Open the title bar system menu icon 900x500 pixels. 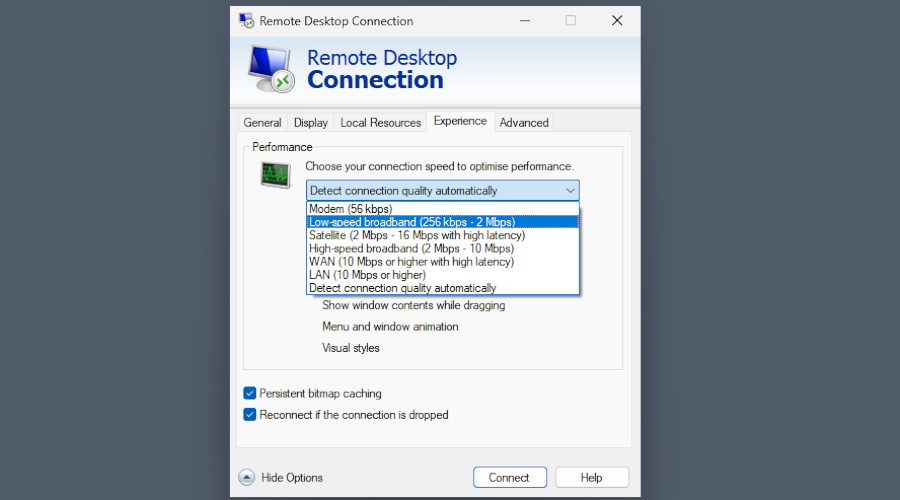tap(247, 21)
